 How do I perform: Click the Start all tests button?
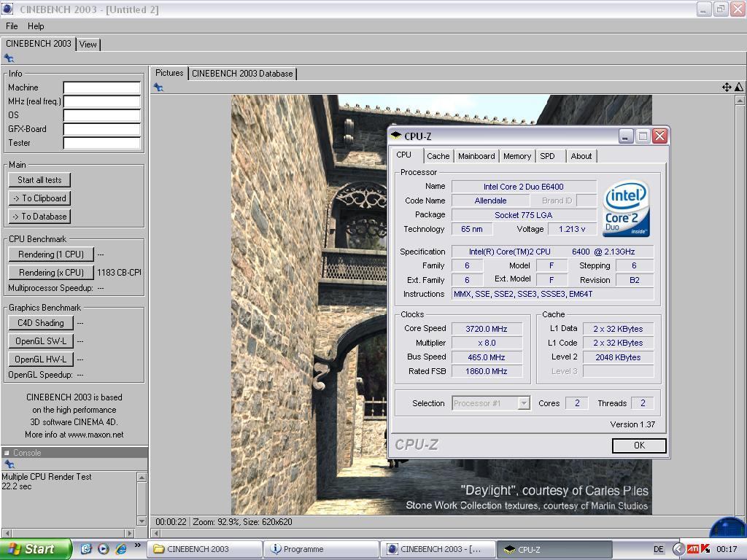39,180
